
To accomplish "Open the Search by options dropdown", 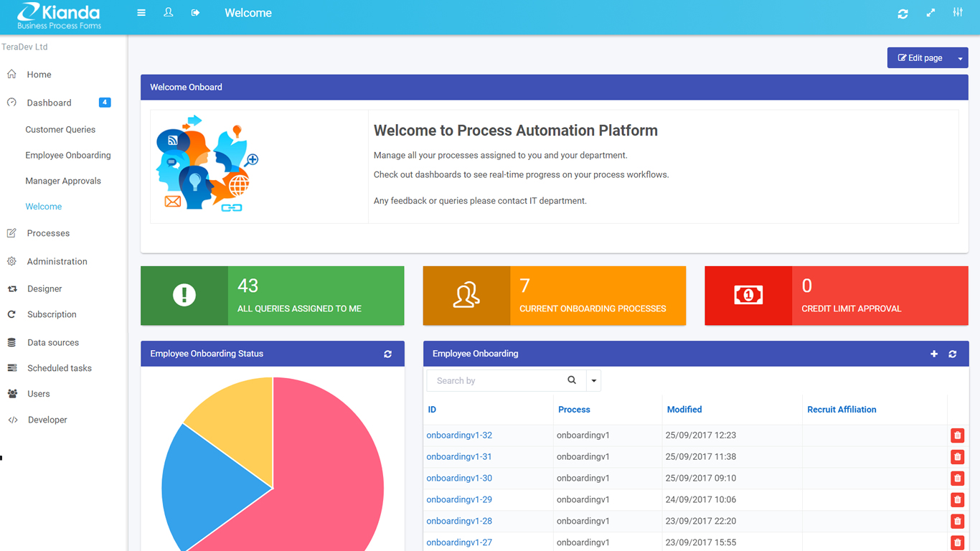I will (593, 381).
